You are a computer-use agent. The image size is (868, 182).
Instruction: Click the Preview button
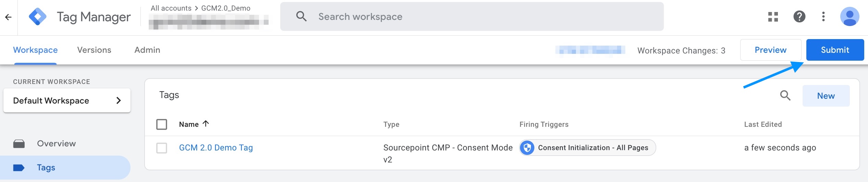point(770,50)
